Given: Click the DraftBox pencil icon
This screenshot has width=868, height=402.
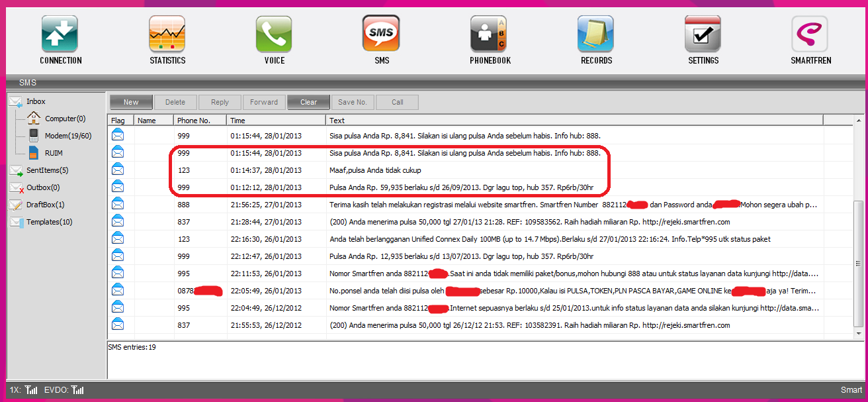Looking at the screenshot, I should pyautogui.click(x=15, y=205).
